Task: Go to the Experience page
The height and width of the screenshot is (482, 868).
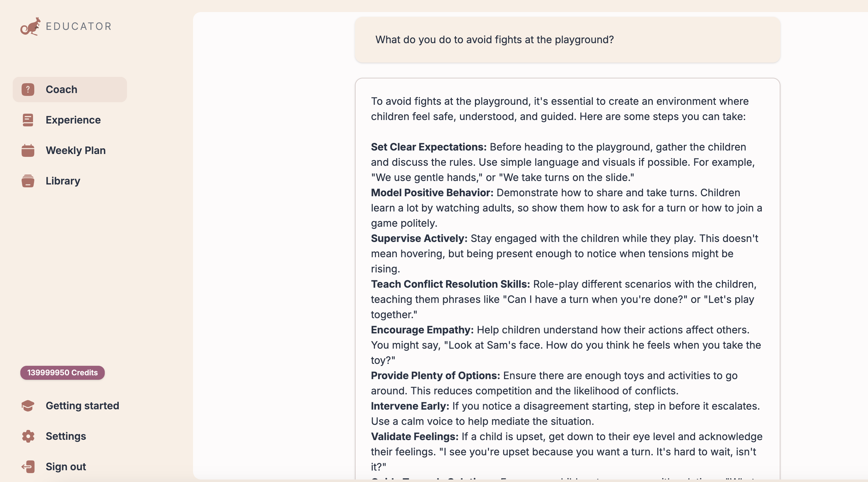Action: pos(73,120)
